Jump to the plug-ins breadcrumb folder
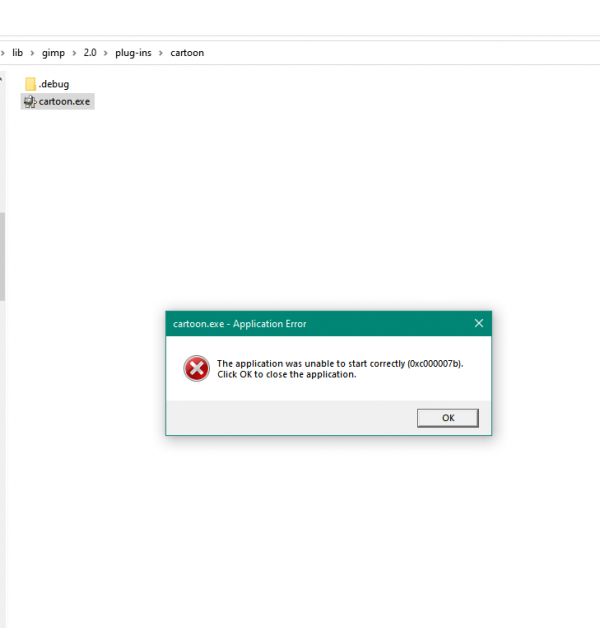The image size is (600, 628). tap(133, 53)
